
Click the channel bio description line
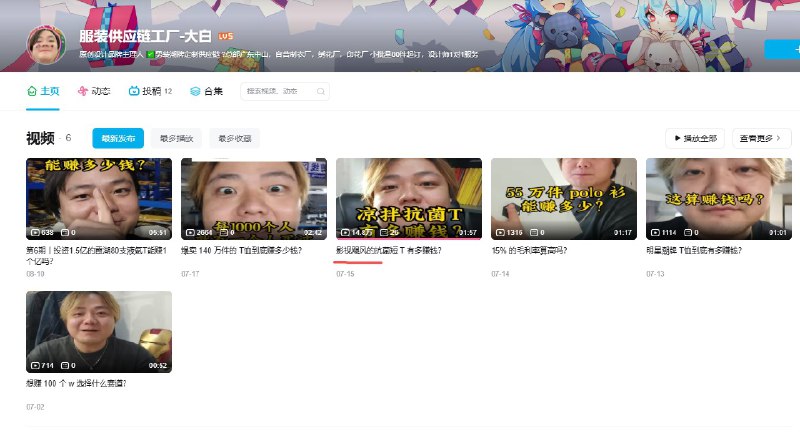tap(279, 54)
